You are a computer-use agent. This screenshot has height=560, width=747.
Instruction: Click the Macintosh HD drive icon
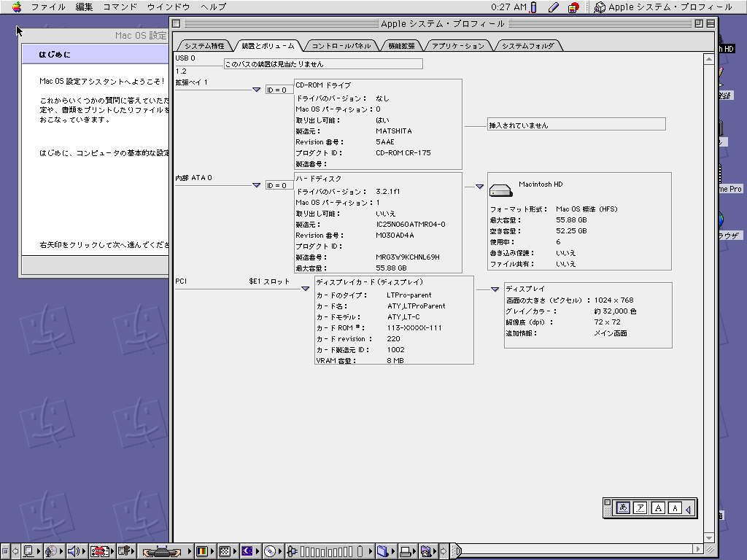pyautogui.click(x=500, y=190)
